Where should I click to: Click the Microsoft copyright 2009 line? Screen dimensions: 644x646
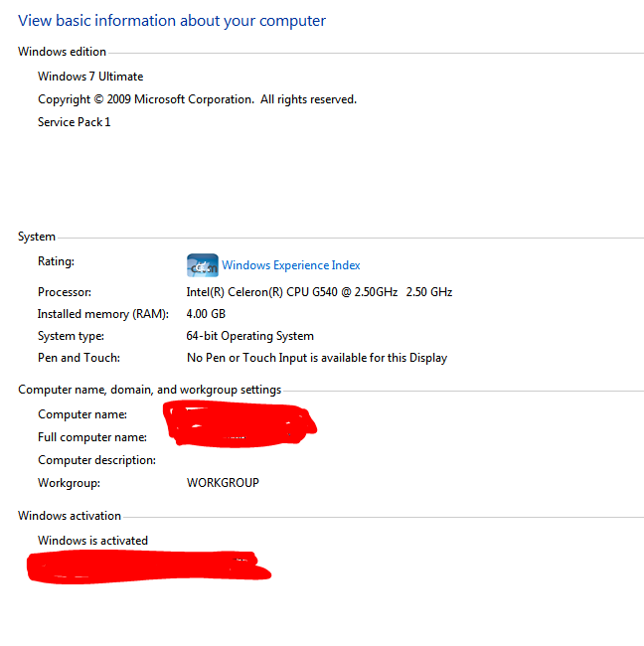point(197,99)
